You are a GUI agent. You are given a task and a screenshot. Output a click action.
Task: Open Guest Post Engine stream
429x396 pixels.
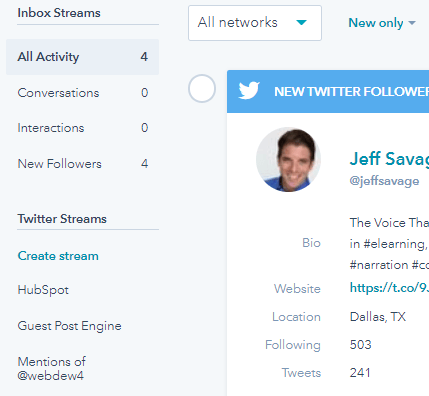click(69, 326)
